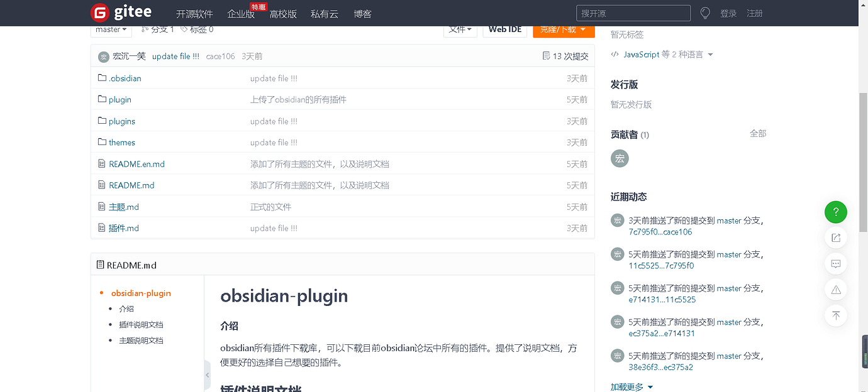Click 标签 0 tags link
The image size is (868, 392).
click(x=197, y=29)
